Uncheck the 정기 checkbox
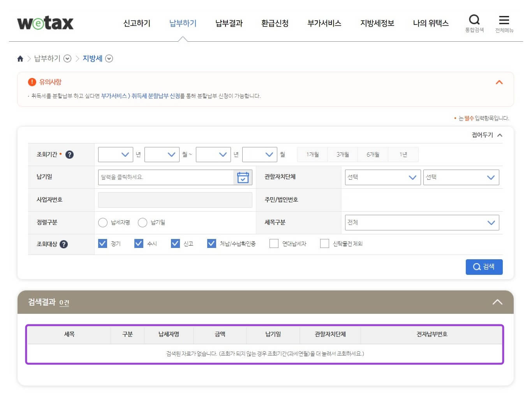This screenshot has width=532, height=407. click(102, 243)
